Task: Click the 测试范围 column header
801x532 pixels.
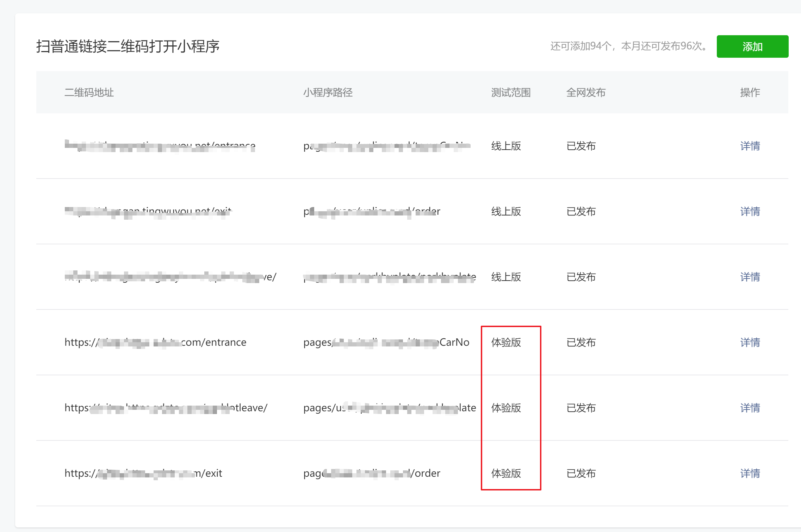Action: coord(511,93)
